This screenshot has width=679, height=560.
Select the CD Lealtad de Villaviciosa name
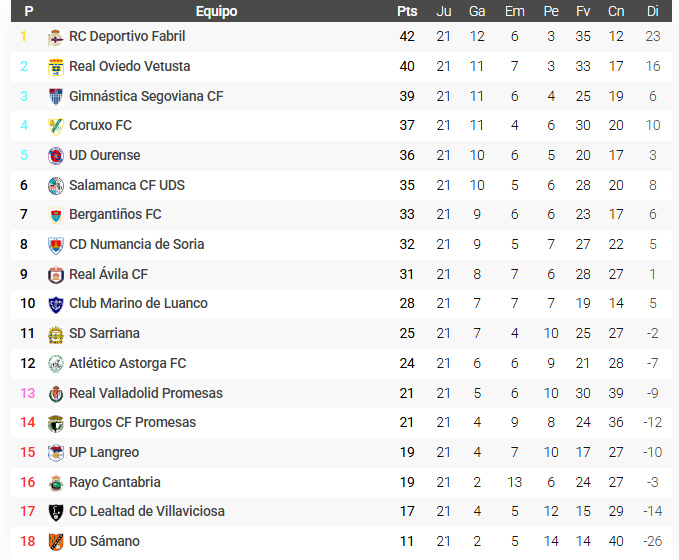[147, 511]
